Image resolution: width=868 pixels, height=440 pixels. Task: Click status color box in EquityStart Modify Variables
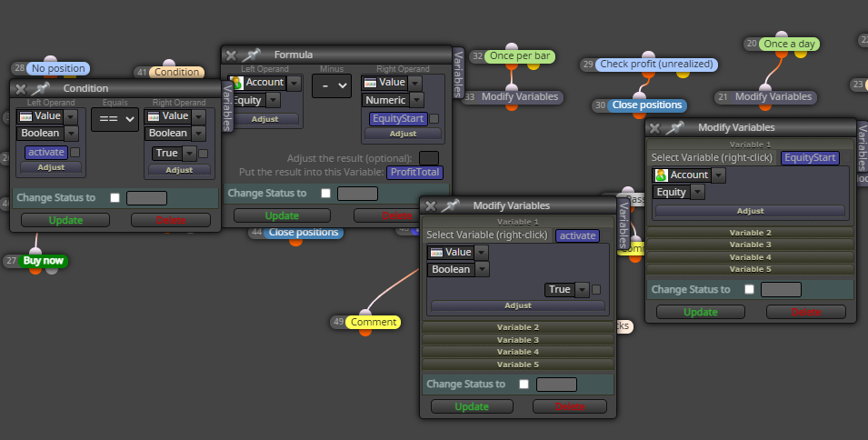click(781, 289)
